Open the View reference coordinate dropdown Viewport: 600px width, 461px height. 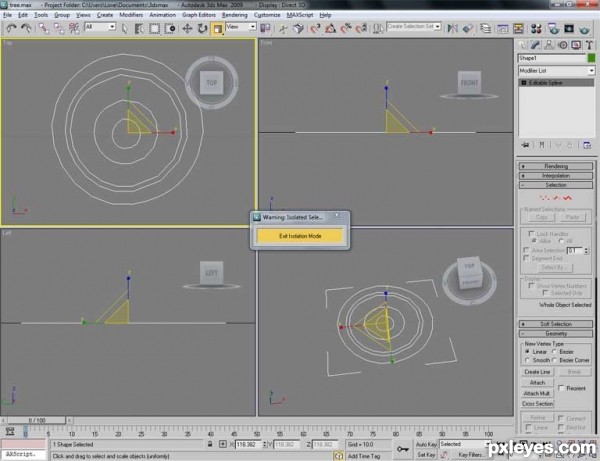tap(241, 27)
